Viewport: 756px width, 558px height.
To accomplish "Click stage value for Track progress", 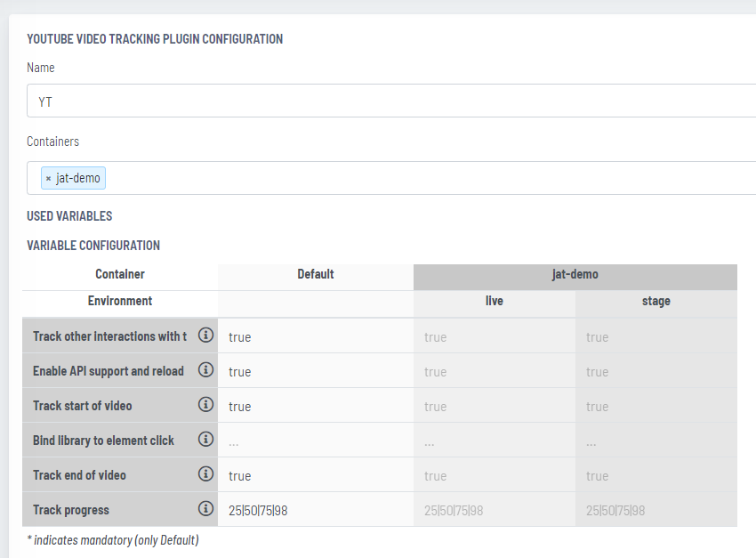I will click(656, 510).
